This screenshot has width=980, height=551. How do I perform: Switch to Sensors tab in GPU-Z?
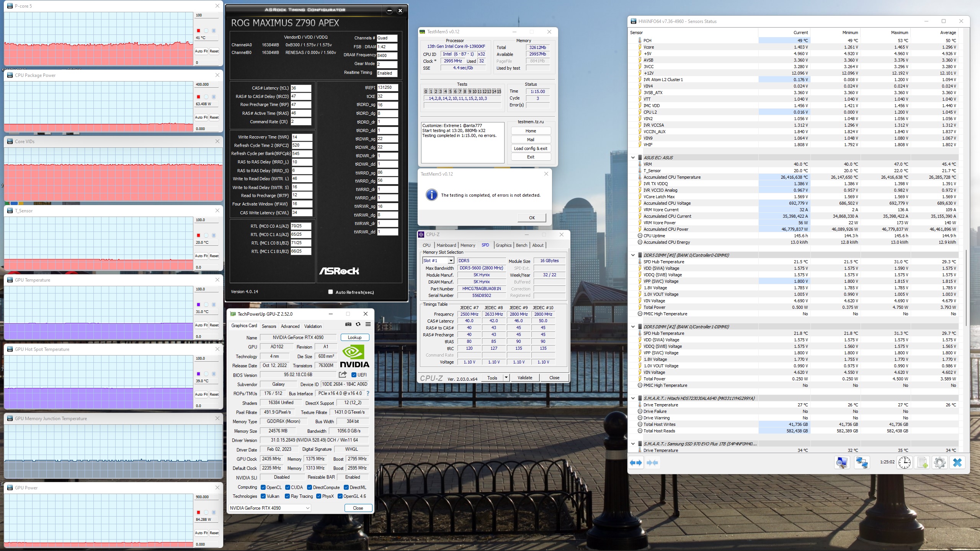tap(269, 326)
